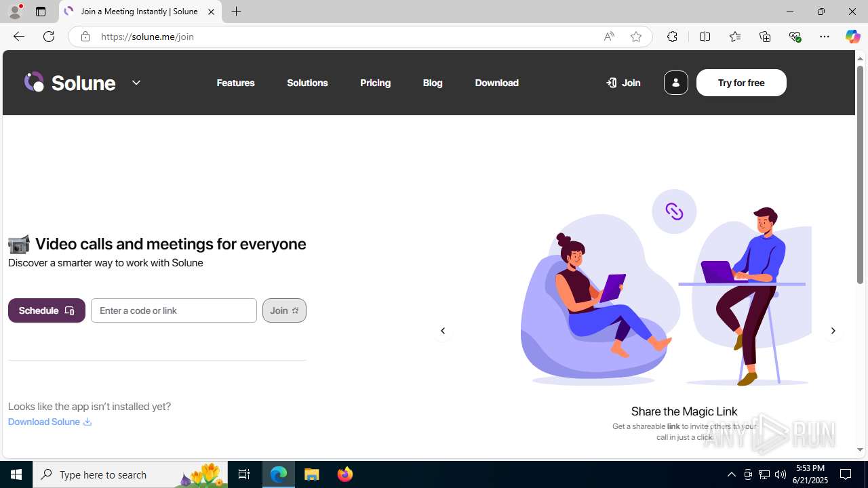868x488 pixels.
Task: Open the Favorites list toolbar icon
Action: [734, 37]
